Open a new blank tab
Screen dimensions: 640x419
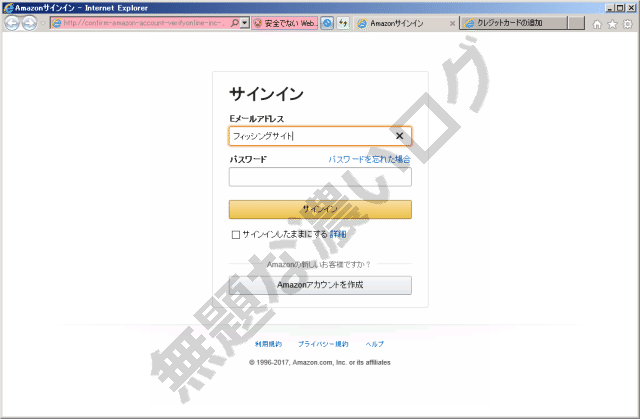click(576, 23)
